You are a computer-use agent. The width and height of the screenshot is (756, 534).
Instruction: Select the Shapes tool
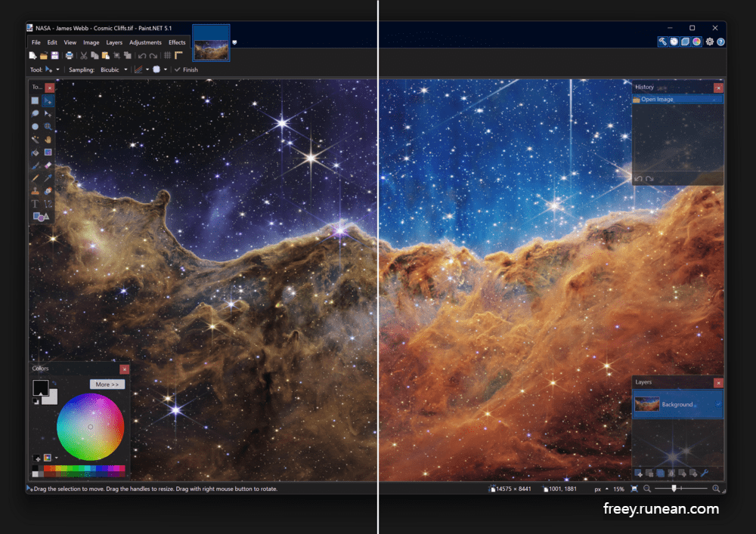pyautogui.click(x=41, y=218)
